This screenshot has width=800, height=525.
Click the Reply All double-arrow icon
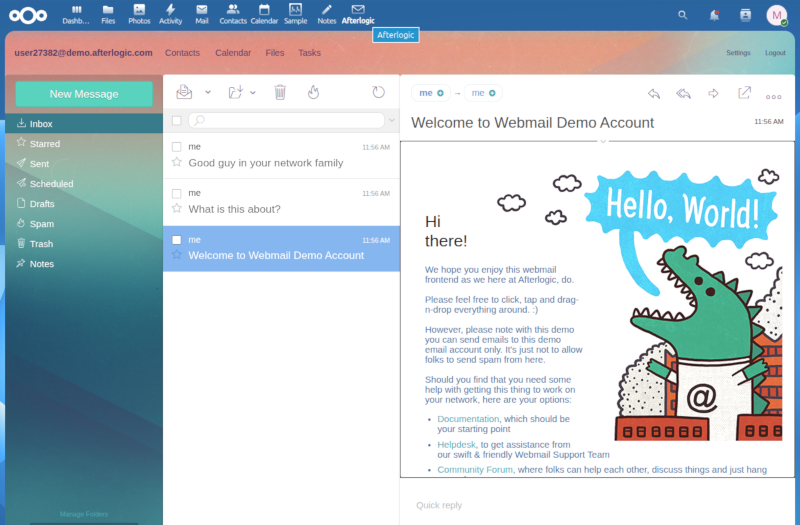click(x=684, y=93)
